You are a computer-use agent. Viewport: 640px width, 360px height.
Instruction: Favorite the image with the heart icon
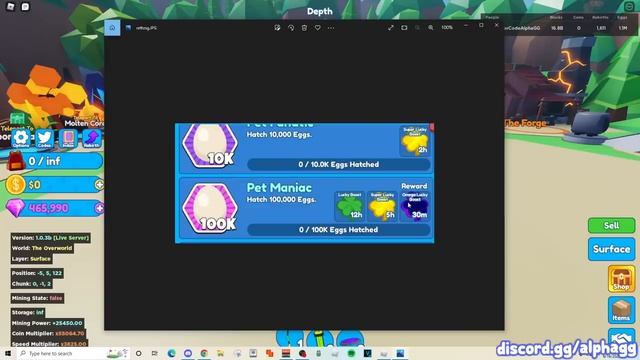point(318,28)
